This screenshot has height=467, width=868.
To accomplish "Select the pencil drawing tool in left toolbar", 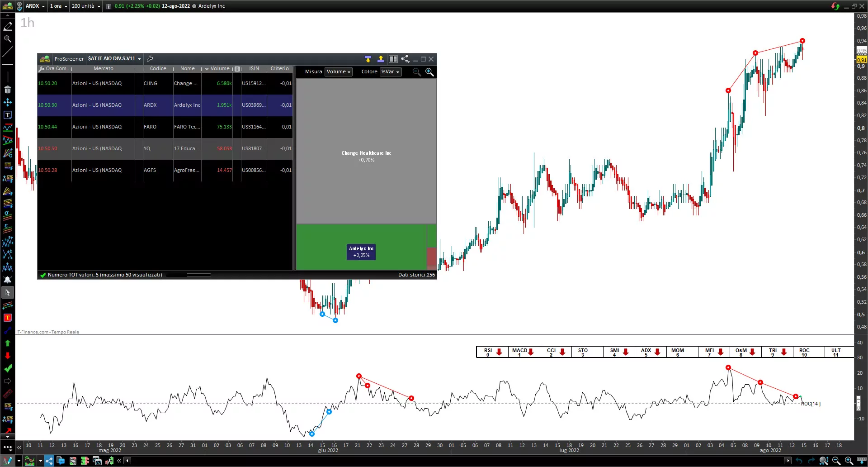I will coord(8,26).
